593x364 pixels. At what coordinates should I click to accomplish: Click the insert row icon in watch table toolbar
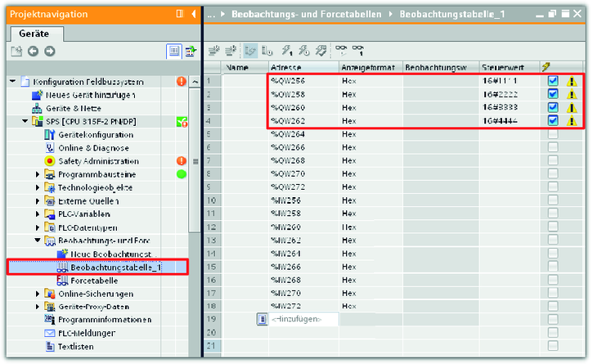216,51
